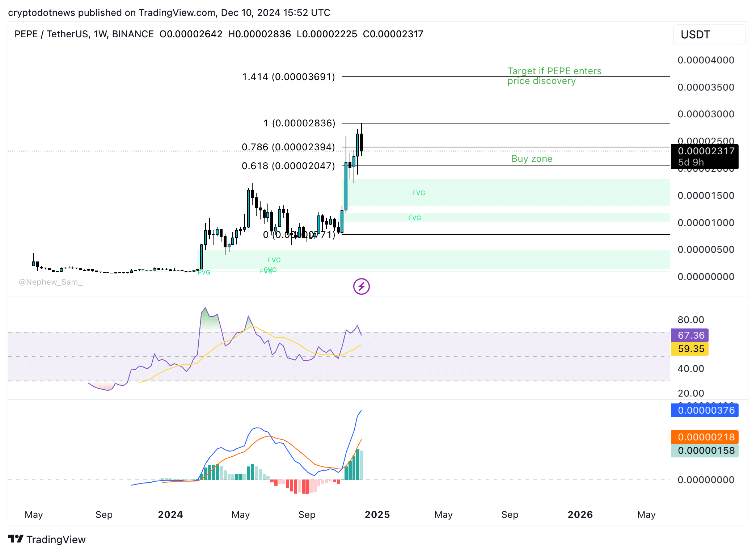The width and height of the screenshot is (756, 553).
Task: Click the 0.00001500 price axis label
Action: pos(706,196)
